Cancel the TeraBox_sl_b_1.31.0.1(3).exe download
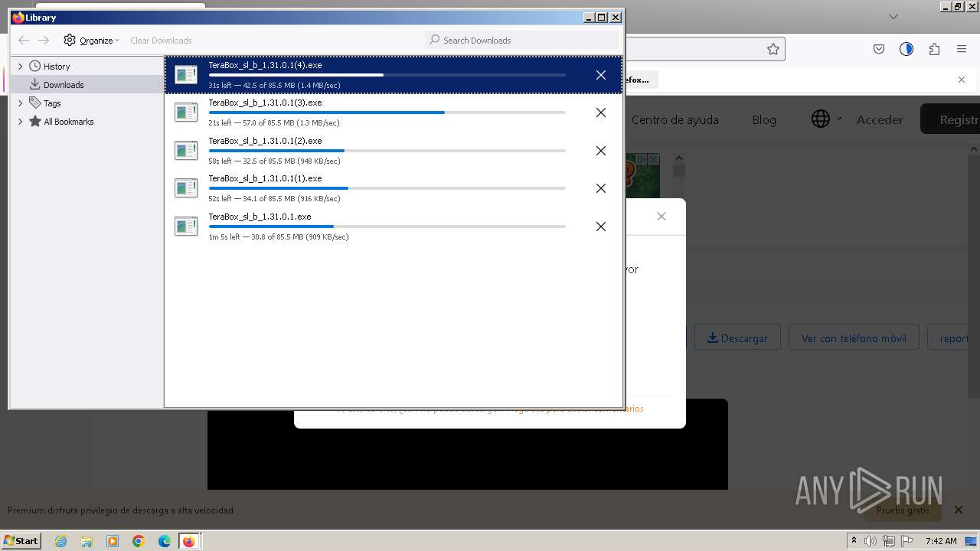 point(601,112)
